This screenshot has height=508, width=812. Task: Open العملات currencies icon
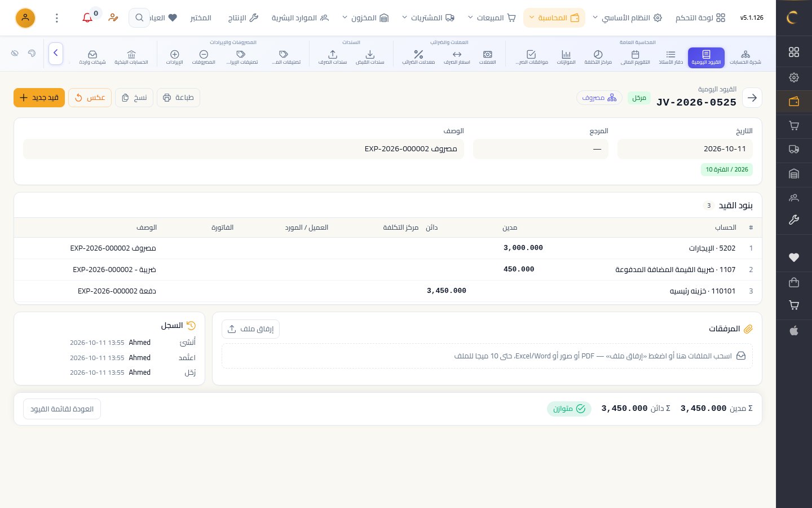point(488,57)
